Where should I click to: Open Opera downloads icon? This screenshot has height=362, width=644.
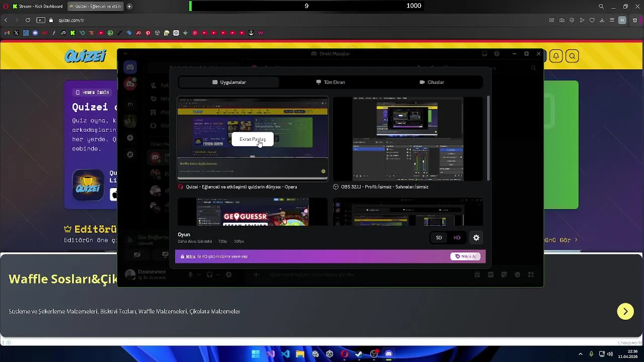tap(602, 20)
